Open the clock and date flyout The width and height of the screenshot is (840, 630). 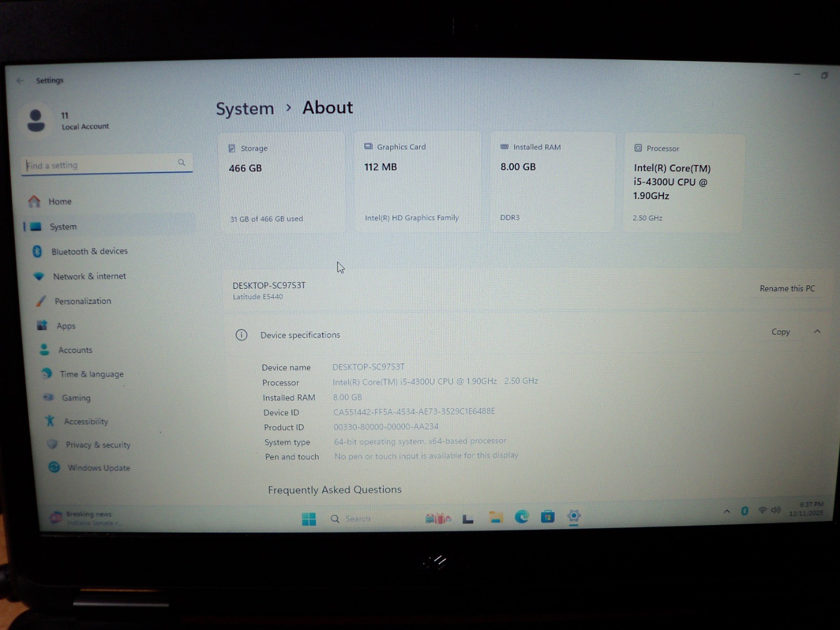806,509
